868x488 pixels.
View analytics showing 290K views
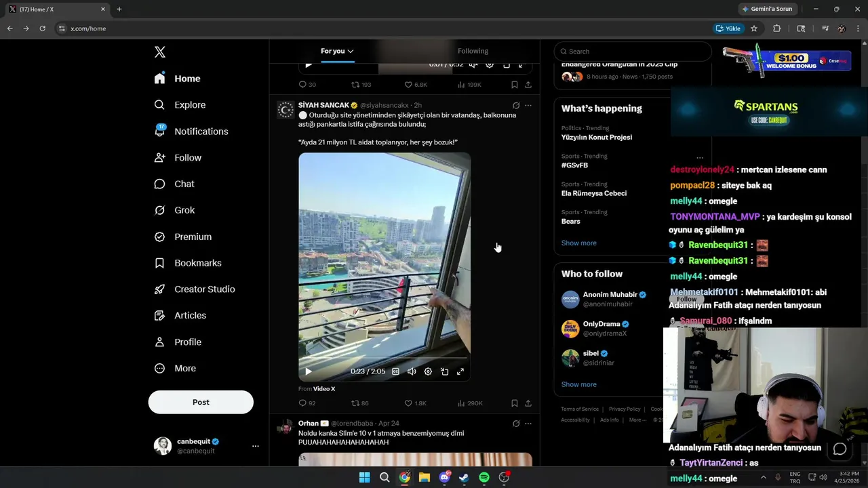(x=470, y=403)
